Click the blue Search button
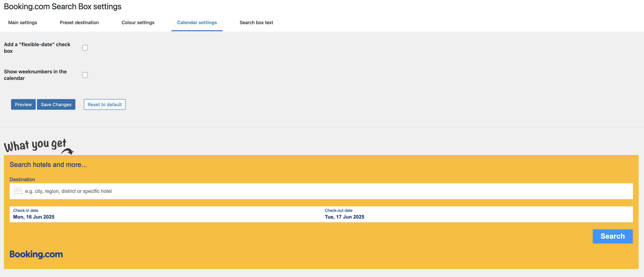 613,236
